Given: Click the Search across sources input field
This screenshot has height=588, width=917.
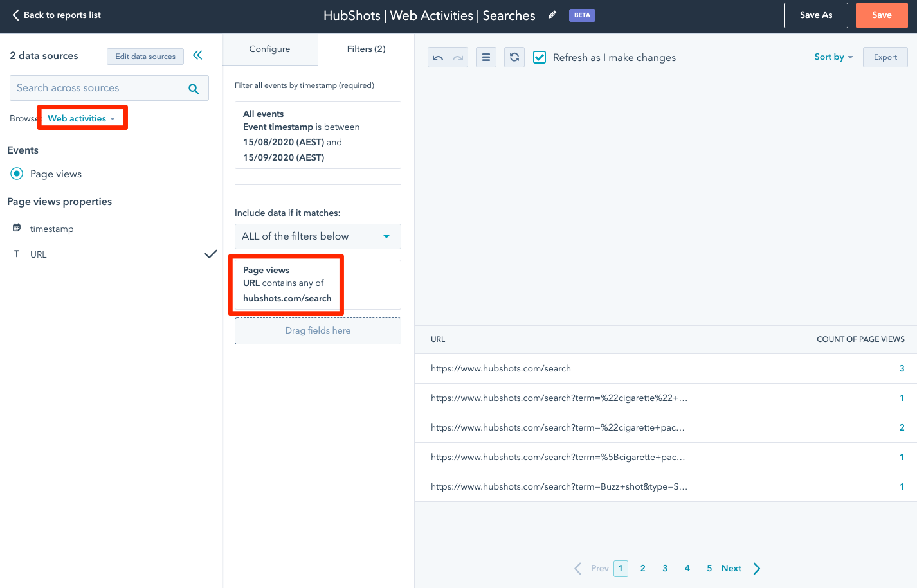Looking at the screenshot, I should 96,88.
